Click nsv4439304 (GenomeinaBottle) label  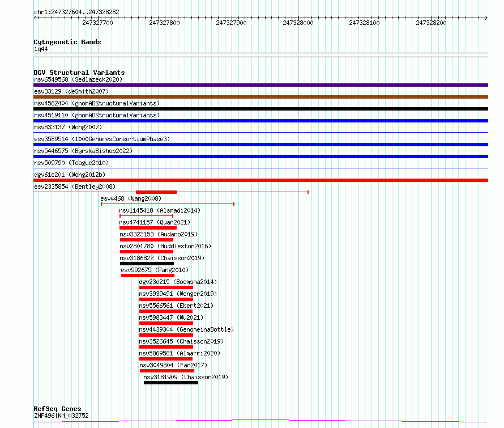click(x=186, y=329)
